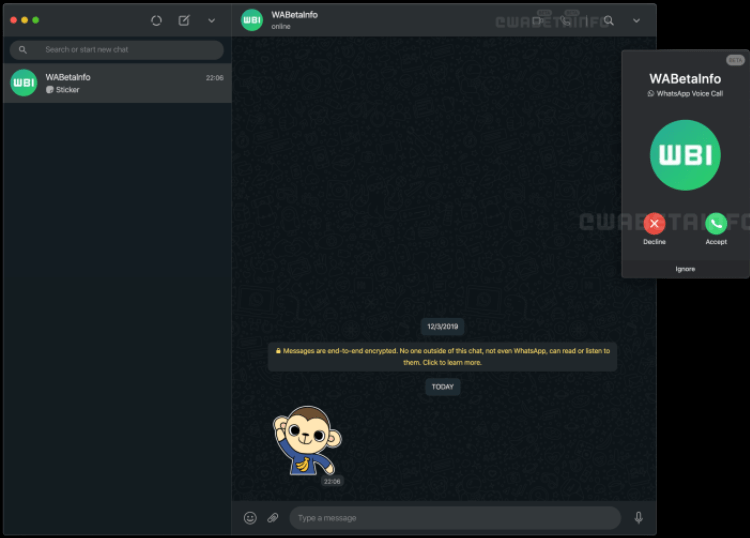Accept the incoming WhatsApp voice call

(716, 224)
